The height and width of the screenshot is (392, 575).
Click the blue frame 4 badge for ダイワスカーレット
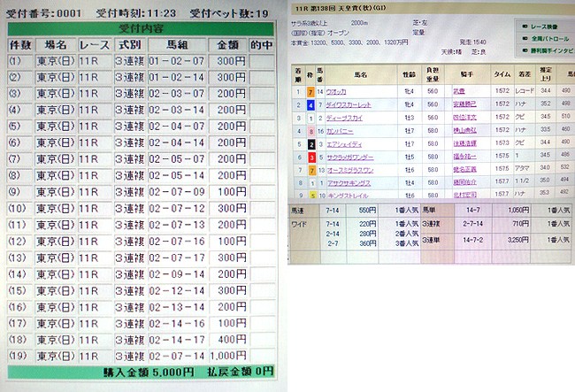[x=309, y=104]
